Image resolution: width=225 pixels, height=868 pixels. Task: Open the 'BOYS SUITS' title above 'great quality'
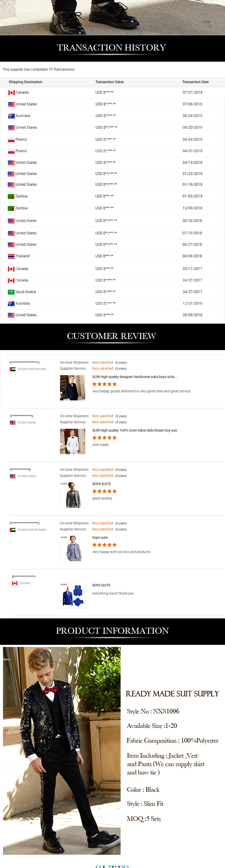click(102, 484)
